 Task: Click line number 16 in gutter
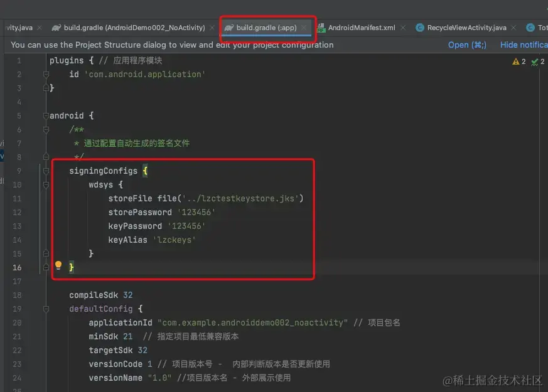click(x=17, y=267)
